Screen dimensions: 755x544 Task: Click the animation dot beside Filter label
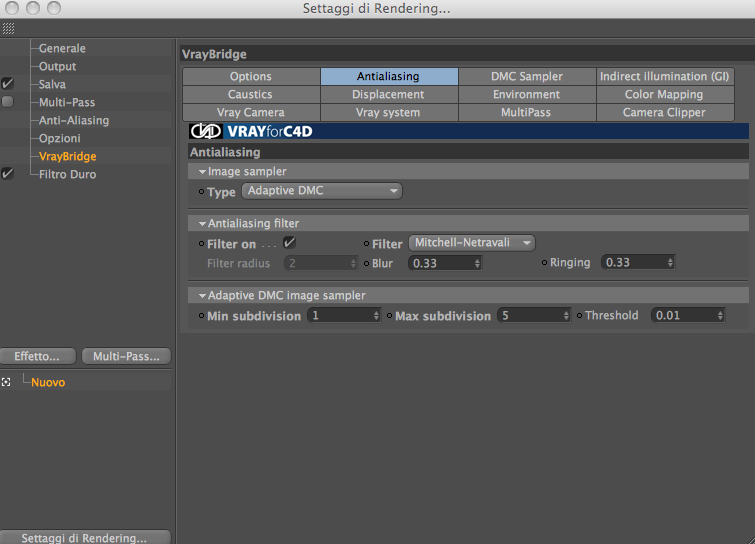(x=366, y=244)
